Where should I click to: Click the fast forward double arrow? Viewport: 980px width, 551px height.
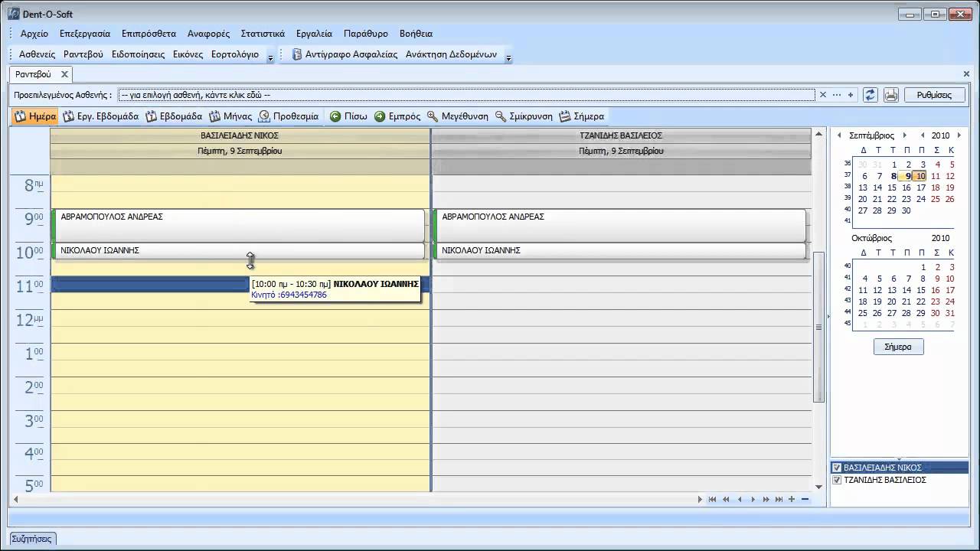(x=766, y=499)
